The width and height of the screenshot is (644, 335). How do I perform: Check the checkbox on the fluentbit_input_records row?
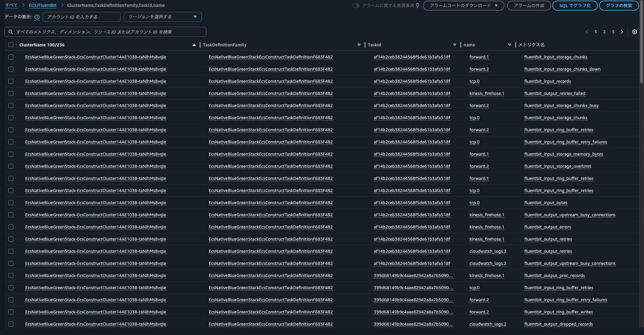(11, 81)
